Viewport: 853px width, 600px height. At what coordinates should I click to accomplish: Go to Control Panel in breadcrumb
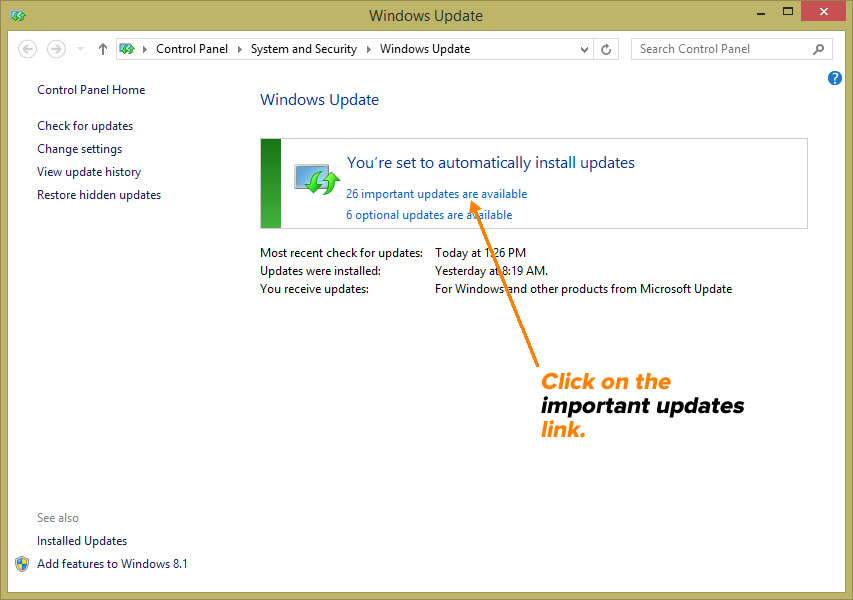[192, 49]
